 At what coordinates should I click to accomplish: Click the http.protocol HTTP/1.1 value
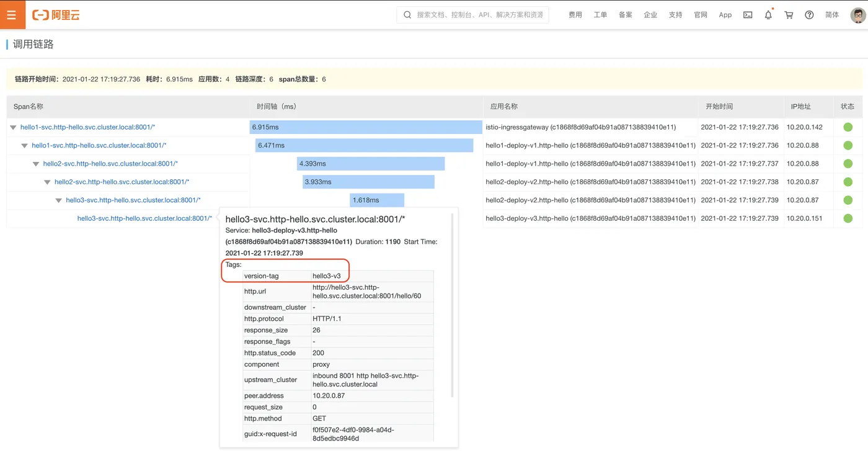(327, 319)
